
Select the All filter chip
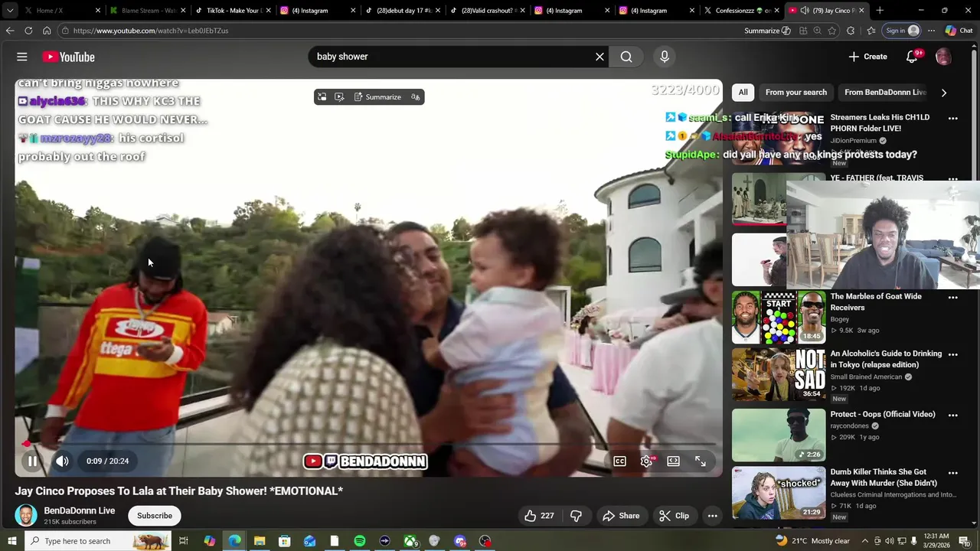pyautogui.click(x=743, y=93)
